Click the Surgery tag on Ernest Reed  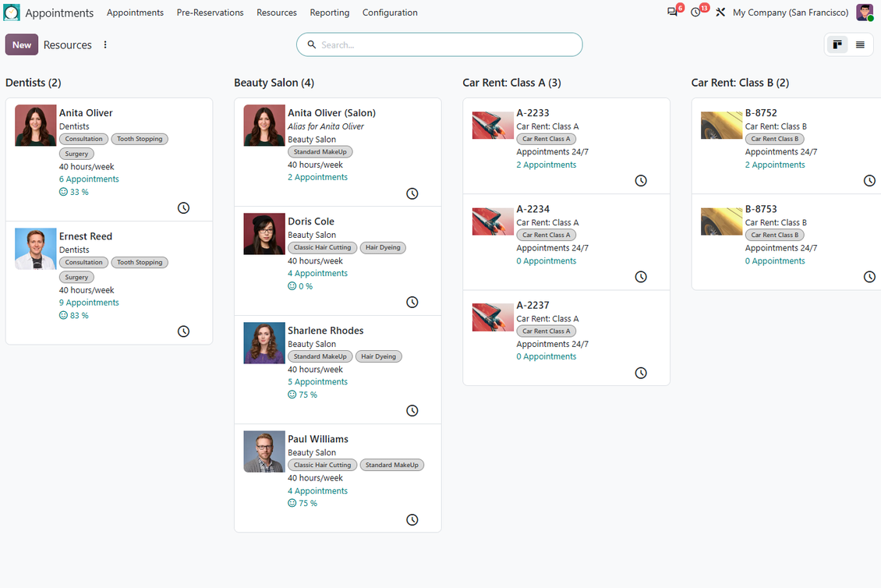(x=76, y=277)
